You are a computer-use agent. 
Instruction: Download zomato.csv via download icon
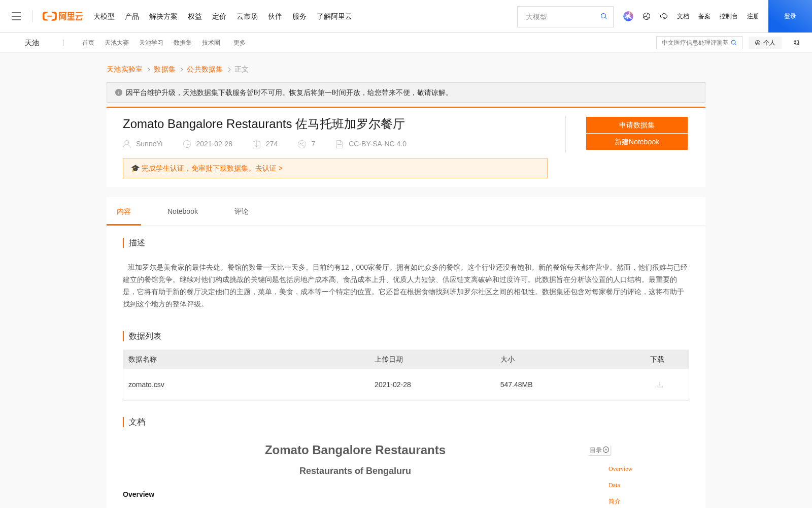[x=660, y=385]
